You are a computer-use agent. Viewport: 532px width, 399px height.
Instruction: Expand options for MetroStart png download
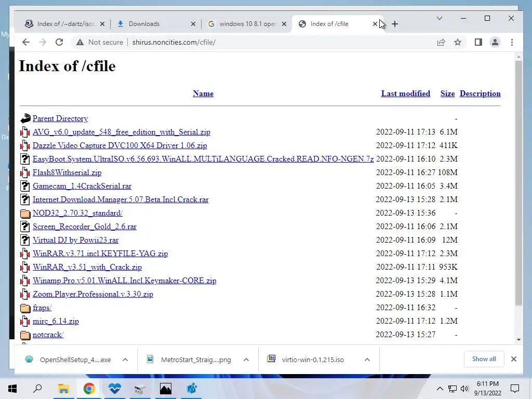coord(246,360)
